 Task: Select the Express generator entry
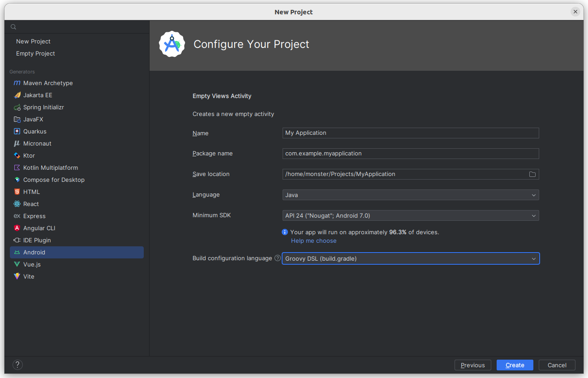pos(77,216)
